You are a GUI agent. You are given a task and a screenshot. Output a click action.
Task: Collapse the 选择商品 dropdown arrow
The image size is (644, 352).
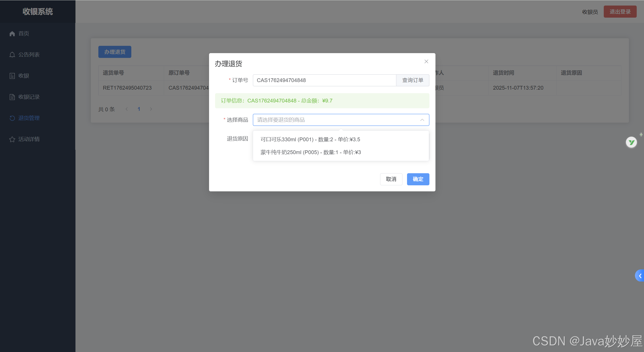422,120
